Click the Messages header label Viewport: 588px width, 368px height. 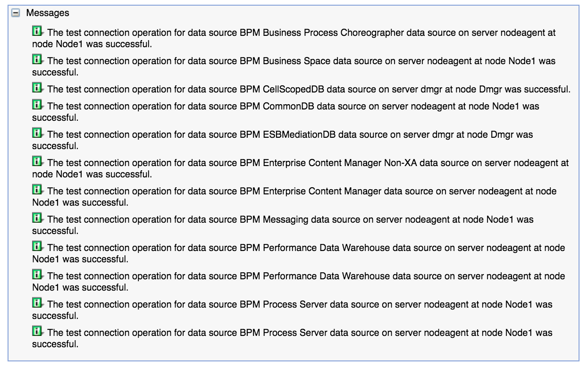coord(48,13)
